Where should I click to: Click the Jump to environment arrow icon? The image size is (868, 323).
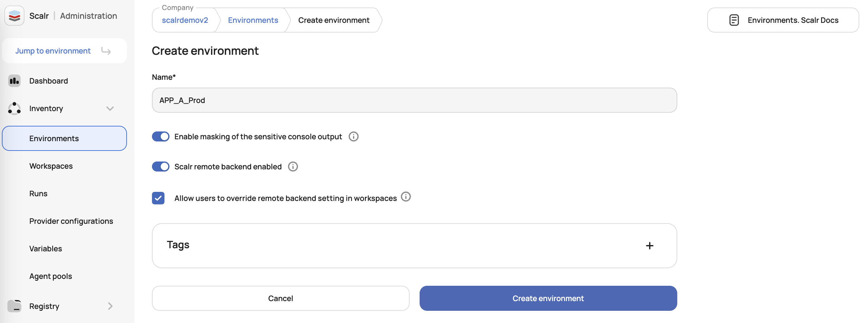pyautogui.click(x=106, y=51)
